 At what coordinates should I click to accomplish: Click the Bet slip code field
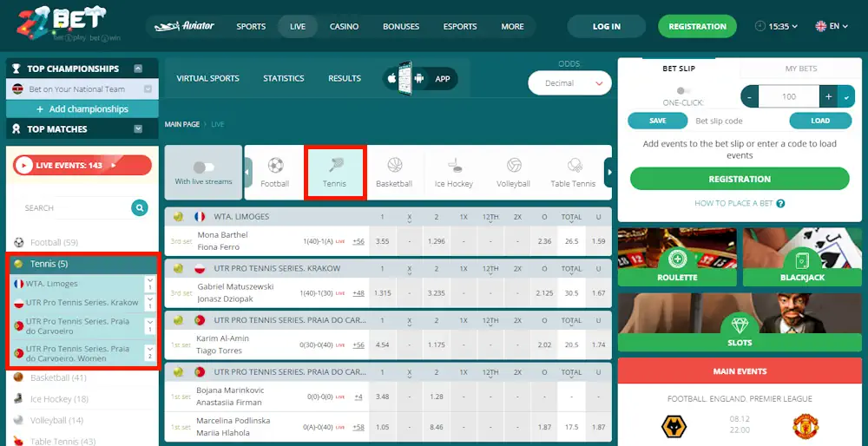(739, 121)
